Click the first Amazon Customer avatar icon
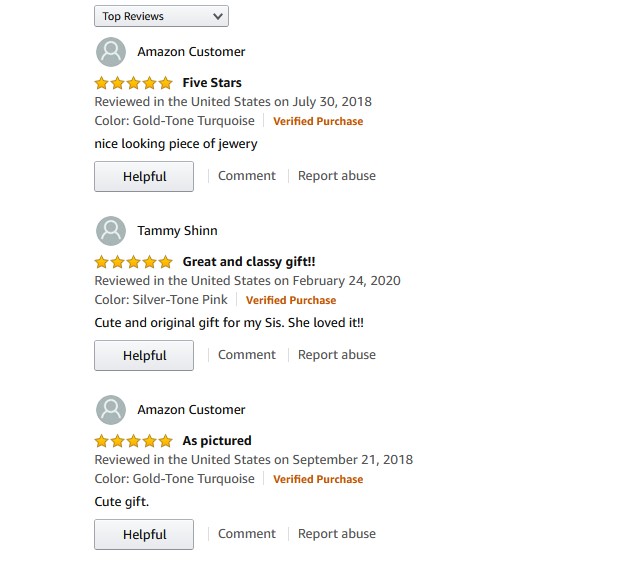The width and height of the screenshot is (633, 563). [x=111, y=52]
